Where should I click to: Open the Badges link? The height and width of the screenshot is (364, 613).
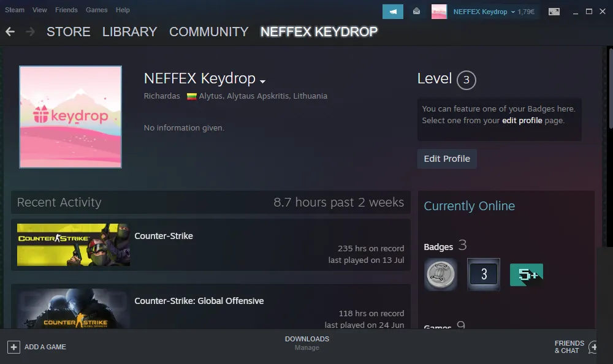(x=438, y=247)
